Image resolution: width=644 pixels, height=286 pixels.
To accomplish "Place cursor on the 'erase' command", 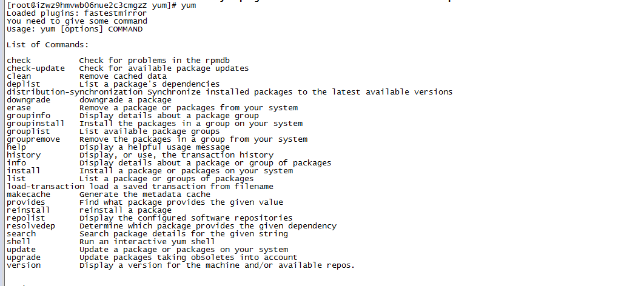I will point(19,108).
